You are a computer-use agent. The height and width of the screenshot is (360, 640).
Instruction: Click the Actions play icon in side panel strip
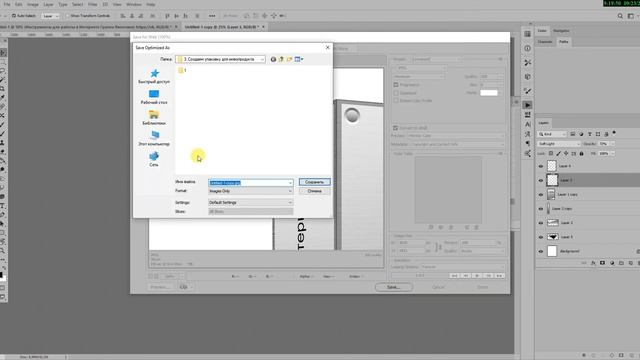click(x=527, y=105)
